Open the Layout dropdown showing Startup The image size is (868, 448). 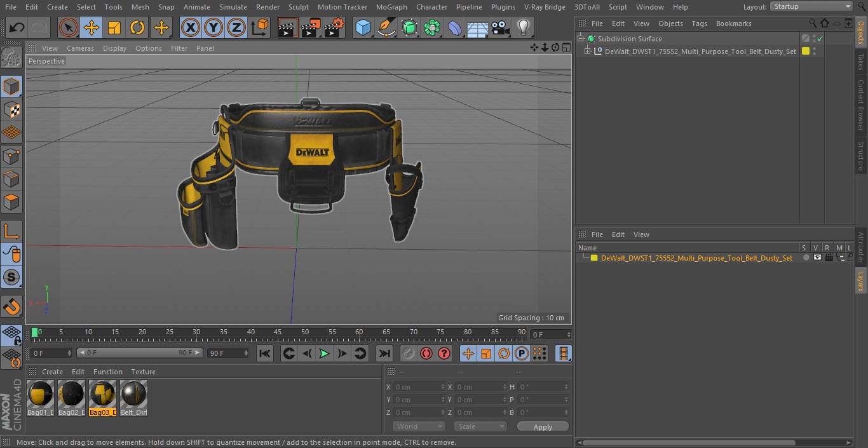pyautogui.click(x=811, y=6)
